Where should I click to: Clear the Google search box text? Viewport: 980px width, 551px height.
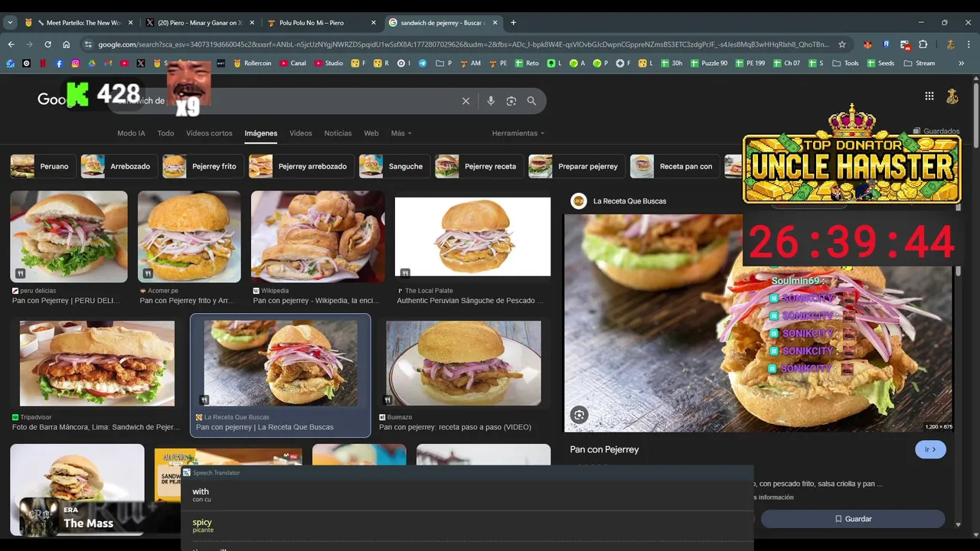465,101
